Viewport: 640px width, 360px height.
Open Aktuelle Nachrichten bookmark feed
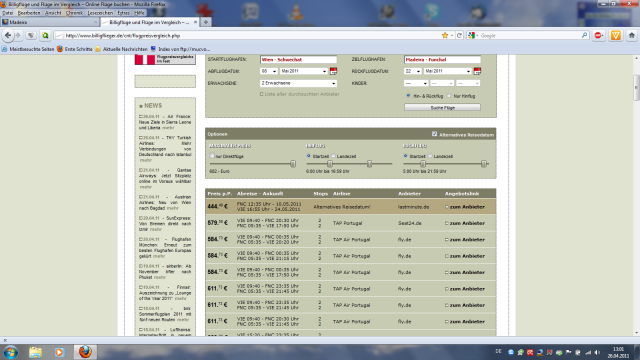[x=121, y=49]
